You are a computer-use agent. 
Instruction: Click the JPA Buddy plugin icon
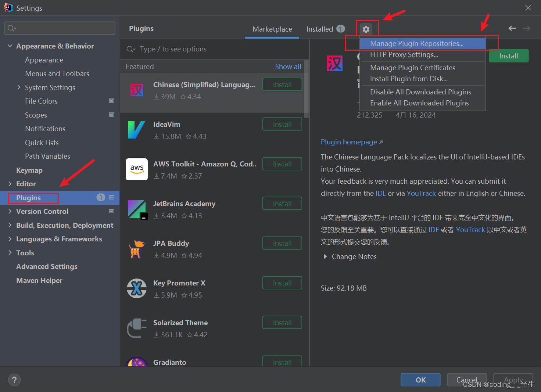tap(137, 249)
